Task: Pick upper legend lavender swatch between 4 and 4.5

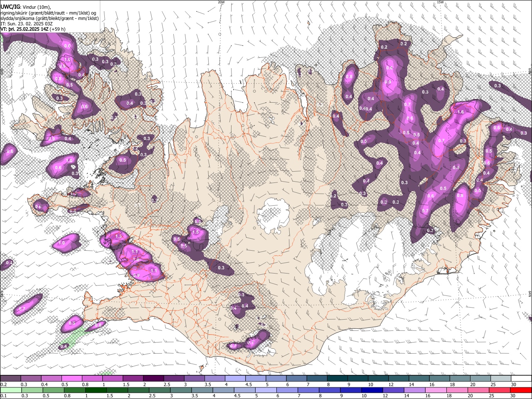Action: 235,379
